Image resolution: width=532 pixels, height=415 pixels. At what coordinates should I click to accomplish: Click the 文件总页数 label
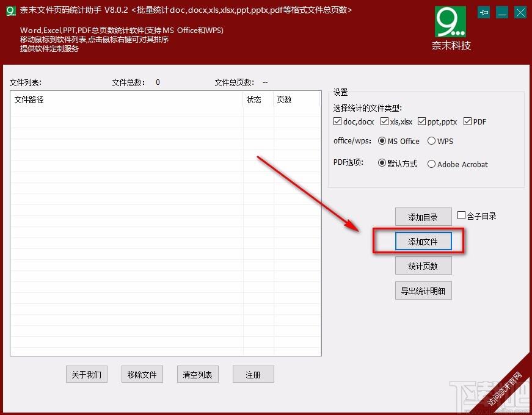point(234,82)
